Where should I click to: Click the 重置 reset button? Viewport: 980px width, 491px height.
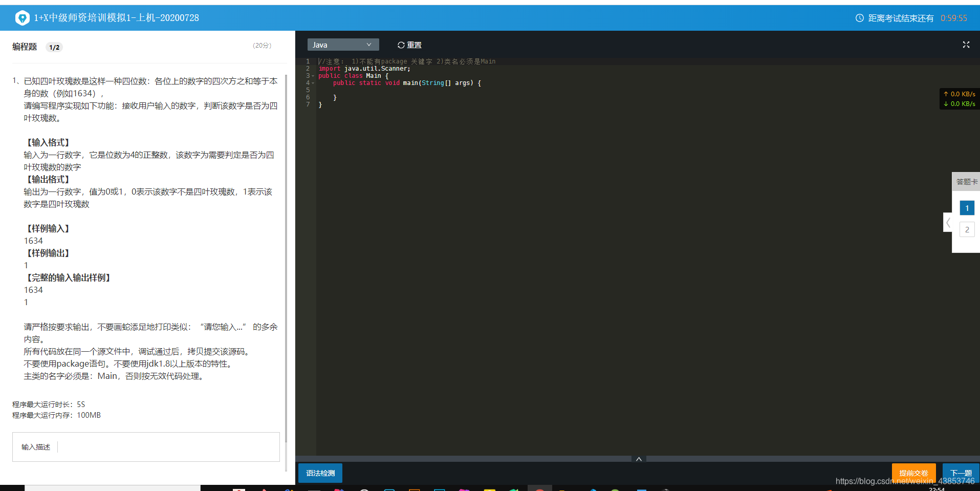click(409, 45)
